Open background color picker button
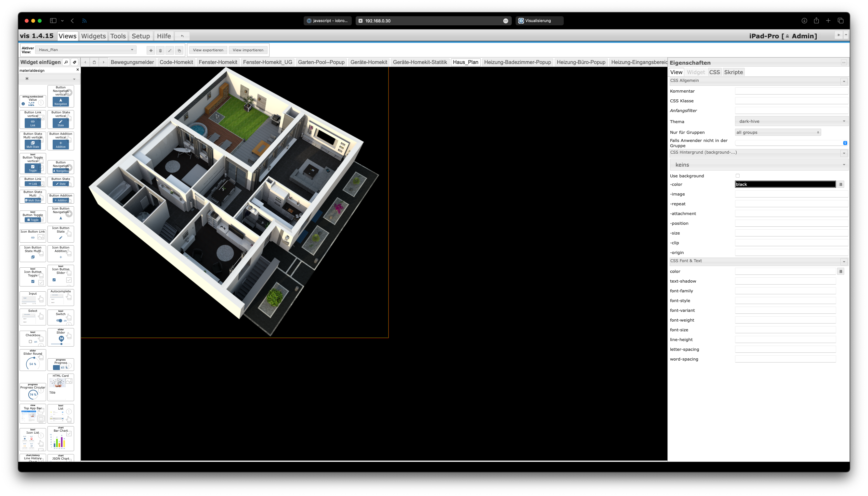 coord(841,184)
